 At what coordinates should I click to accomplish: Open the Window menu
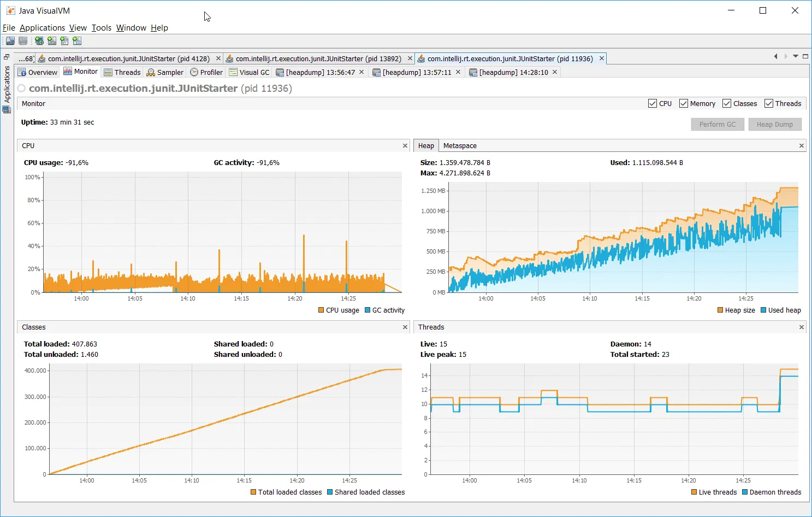click(x=131, y=28)
